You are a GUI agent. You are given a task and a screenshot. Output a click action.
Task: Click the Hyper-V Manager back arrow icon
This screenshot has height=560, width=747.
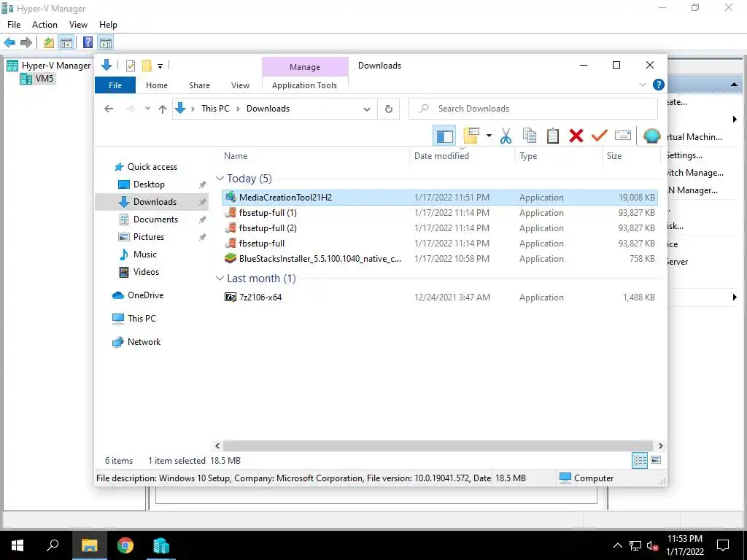coord(9,43)
